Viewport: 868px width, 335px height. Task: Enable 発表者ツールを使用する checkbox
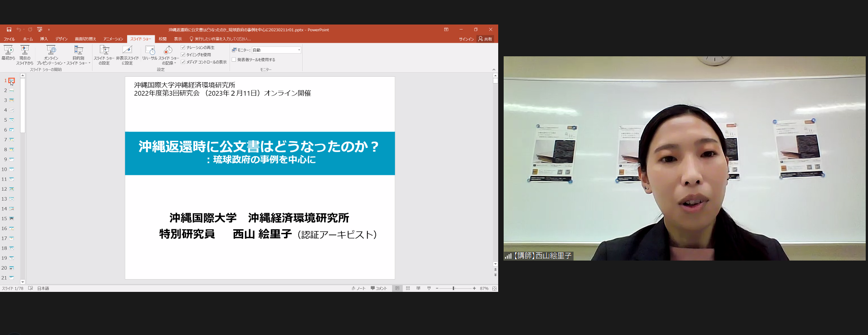point(234,59)
